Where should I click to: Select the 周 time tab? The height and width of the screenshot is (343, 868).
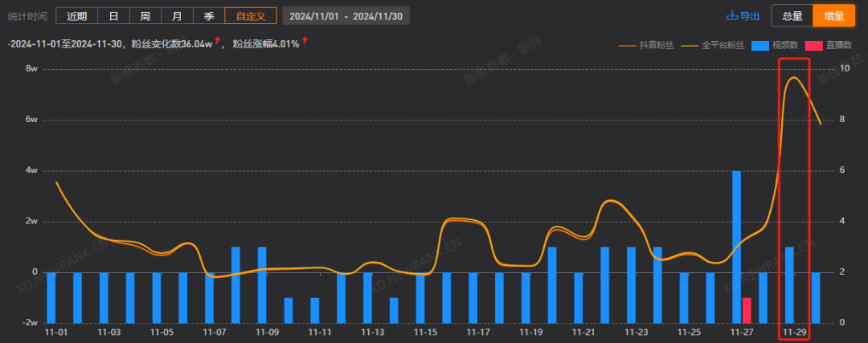[145, 15]
